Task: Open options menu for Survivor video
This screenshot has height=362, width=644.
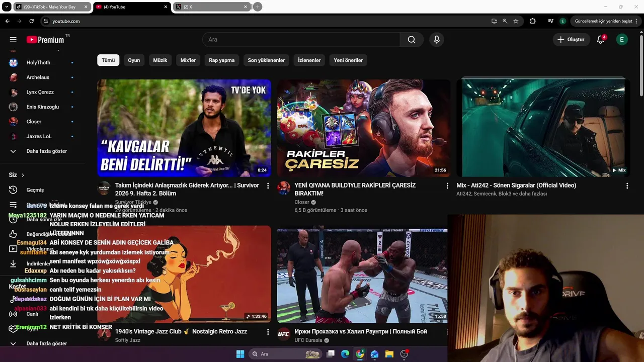Action: pyautogui.click(x=268, y=186)
